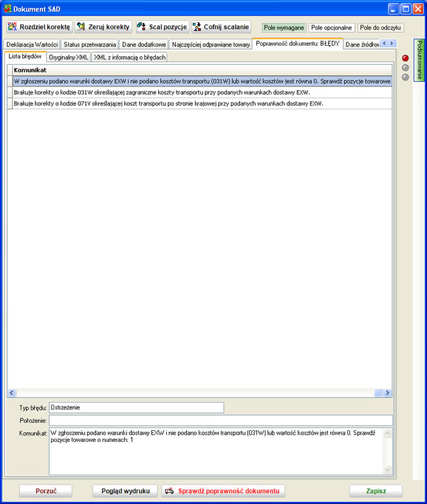Click the Komunikat box scroll up arrow

[388, 433]
